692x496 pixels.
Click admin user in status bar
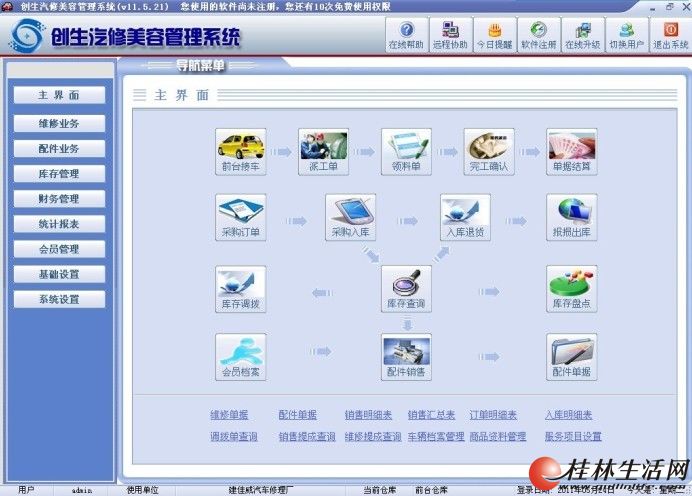82,490
